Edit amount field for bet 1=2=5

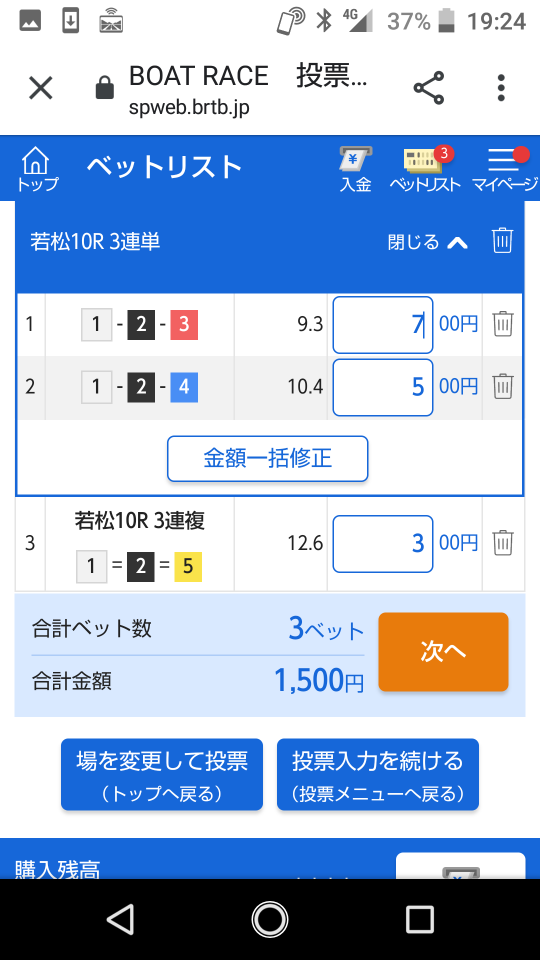pyautogui.click(x=383, y=544)
